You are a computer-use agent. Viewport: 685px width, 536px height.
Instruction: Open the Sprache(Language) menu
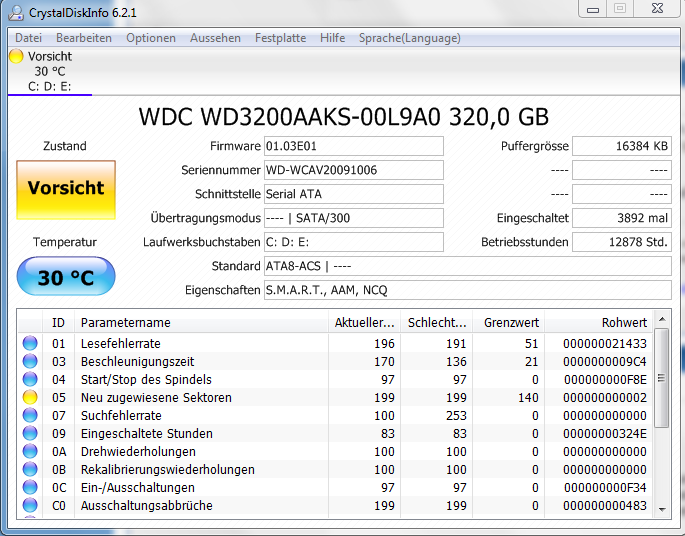410,38
